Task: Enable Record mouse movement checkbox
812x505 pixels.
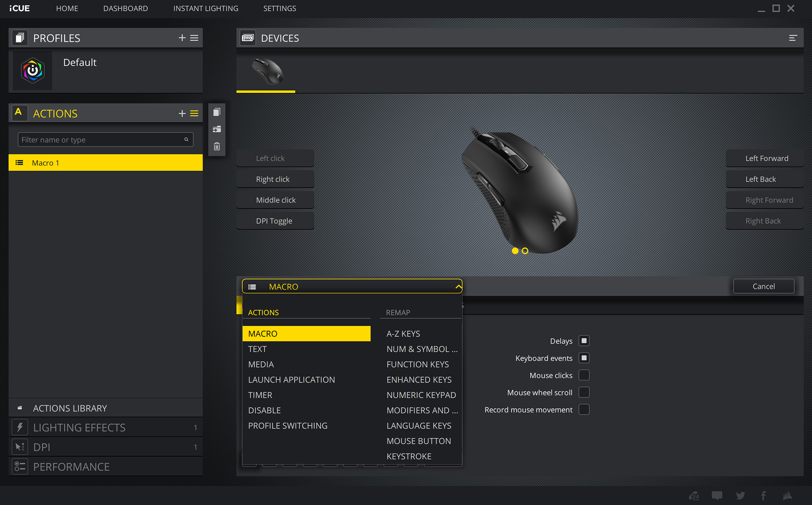Action: tap(584, 410)
